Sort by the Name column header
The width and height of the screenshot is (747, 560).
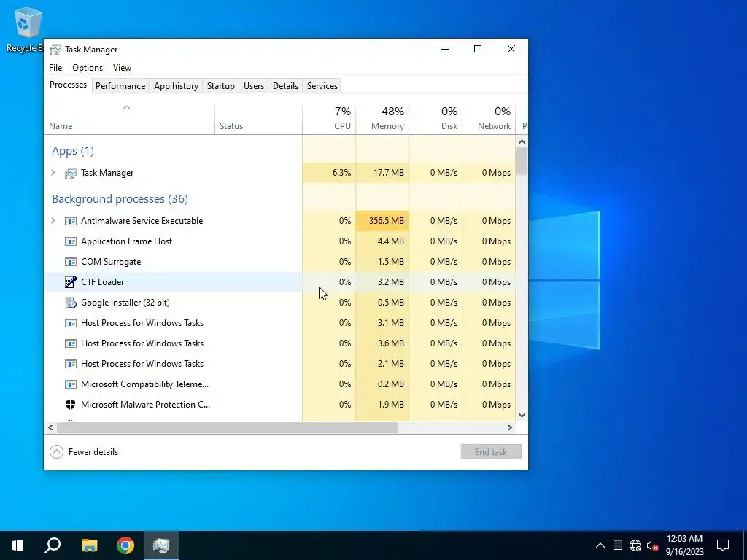[x=129, y=119]
